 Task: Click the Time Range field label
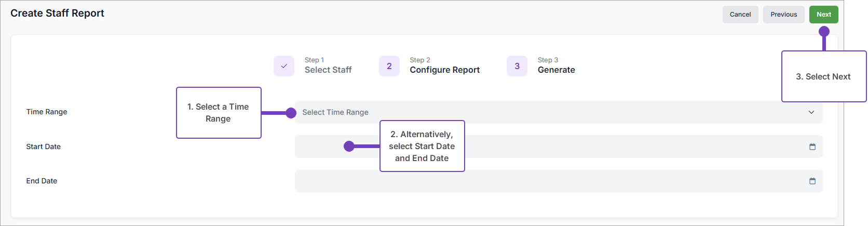click(x=47, y=112)
